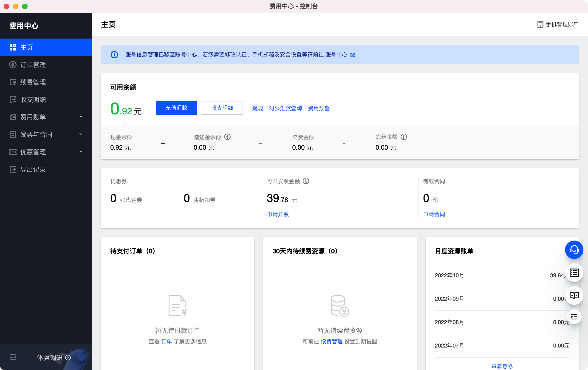Click the 手机管理账户 phone icon
The height and width of the screenshot is (370, 588).
coord(540,24)
